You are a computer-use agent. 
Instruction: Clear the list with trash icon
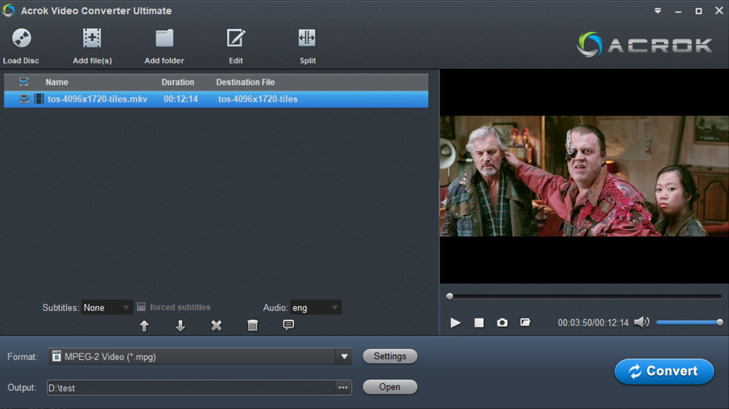point(252,325)
